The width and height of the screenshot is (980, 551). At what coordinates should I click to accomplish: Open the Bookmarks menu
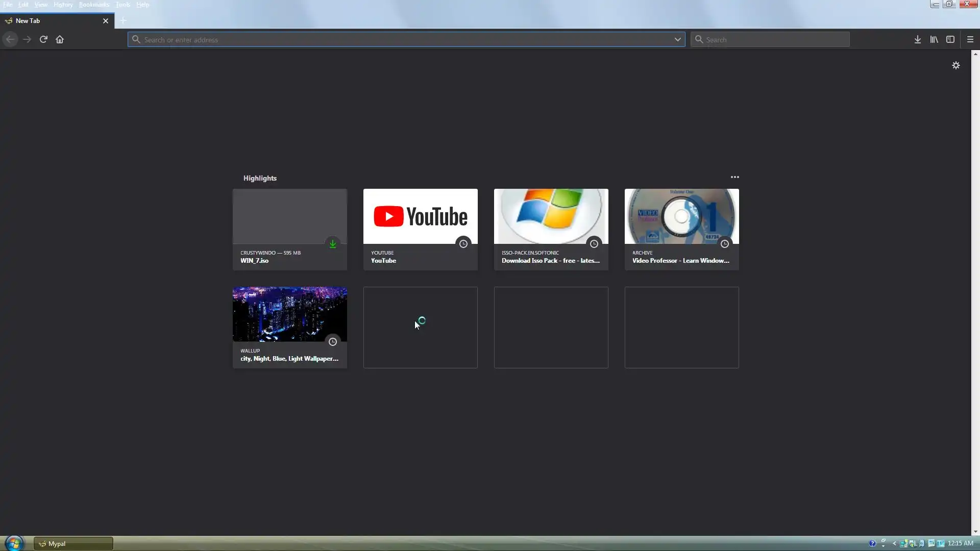tap(94, 5)
